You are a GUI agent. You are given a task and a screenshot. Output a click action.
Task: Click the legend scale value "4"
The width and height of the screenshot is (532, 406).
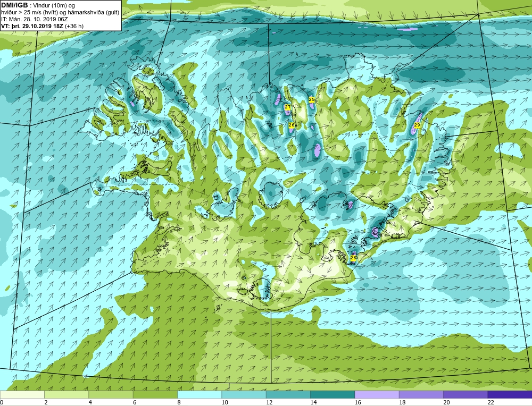pyautogui.click(x=90, y=402)
